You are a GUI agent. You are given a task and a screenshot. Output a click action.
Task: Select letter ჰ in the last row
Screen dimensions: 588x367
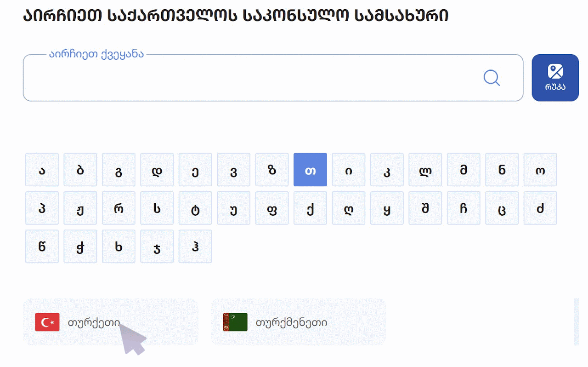[195, 247]
